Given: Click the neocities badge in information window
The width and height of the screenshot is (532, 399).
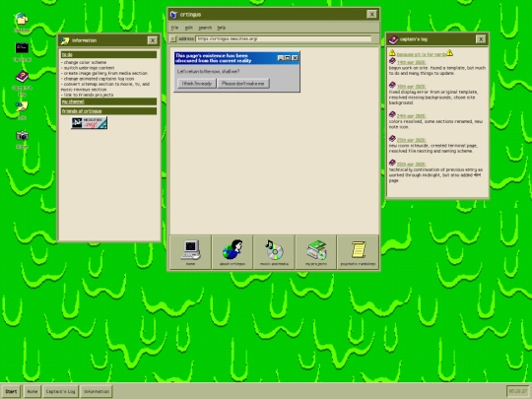Looking at the screenshot, I should 89,123.
